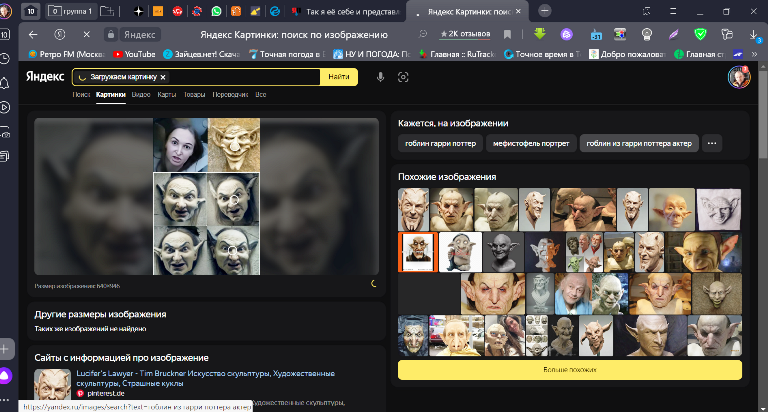The width and height of the screenshot is (768, 412).
Task: Click the Яндекс logo on the page
Action: pos(45,76)
